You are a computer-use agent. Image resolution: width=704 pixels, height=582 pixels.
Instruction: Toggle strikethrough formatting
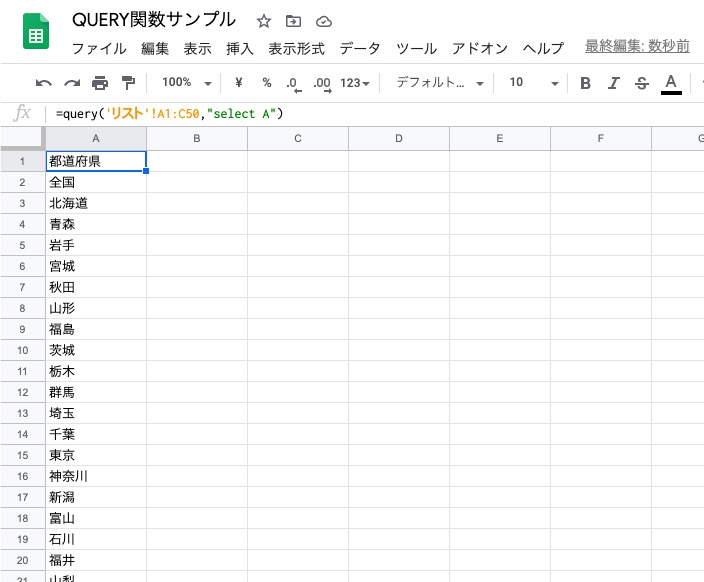point(642,83)
